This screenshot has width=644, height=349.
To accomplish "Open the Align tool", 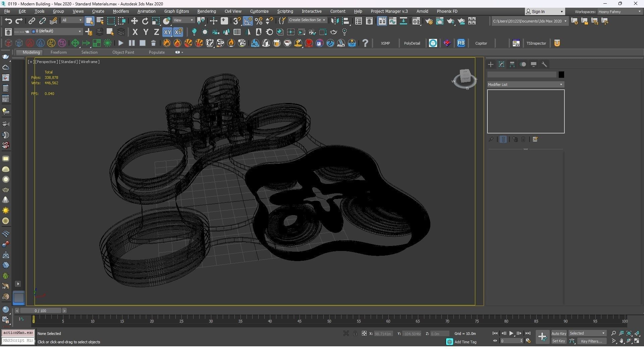I will tap(345, 21).
